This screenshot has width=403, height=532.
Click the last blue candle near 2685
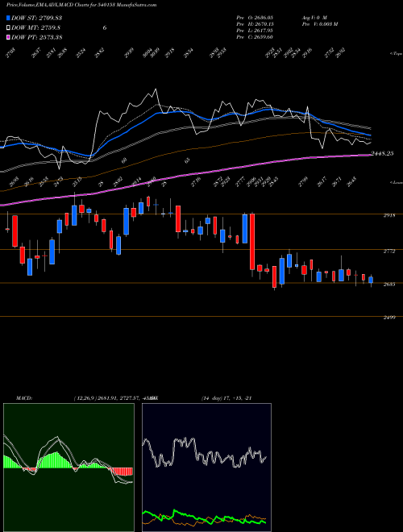point(371,280)
